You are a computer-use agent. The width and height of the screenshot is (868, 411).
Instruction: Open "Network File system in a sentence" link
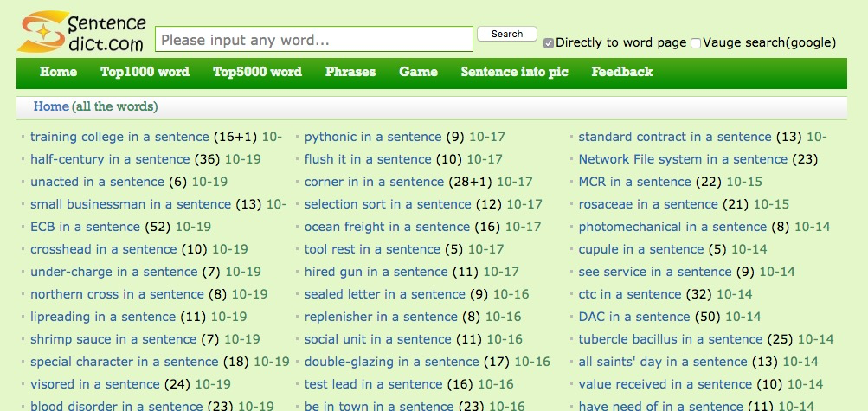point(683,159)
